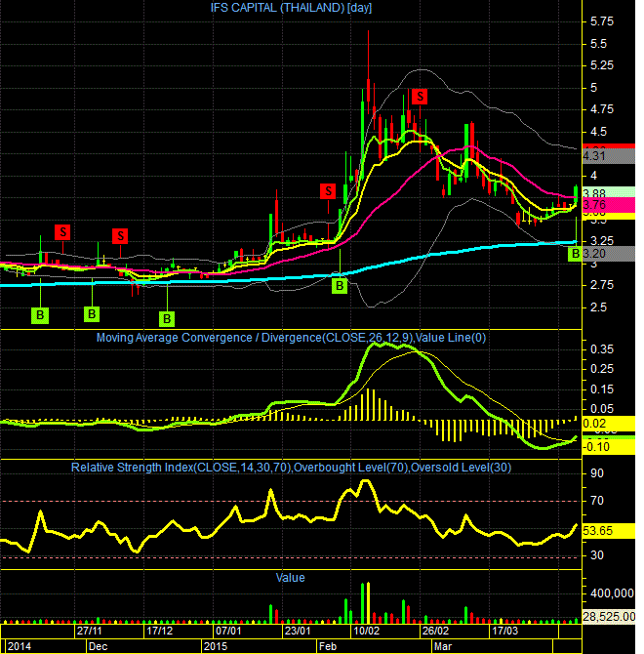Click the 5.5 price axis label
The image size is (644, 654).
pos(598,43)
